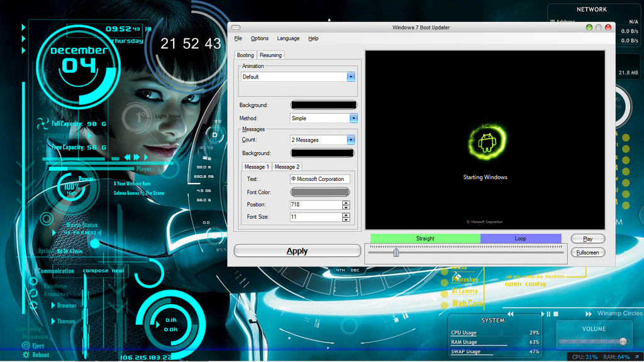The width and height of the screenshot is (644, 362).
Task: Switch to the Booting tab
Action: tap(245, 55)
